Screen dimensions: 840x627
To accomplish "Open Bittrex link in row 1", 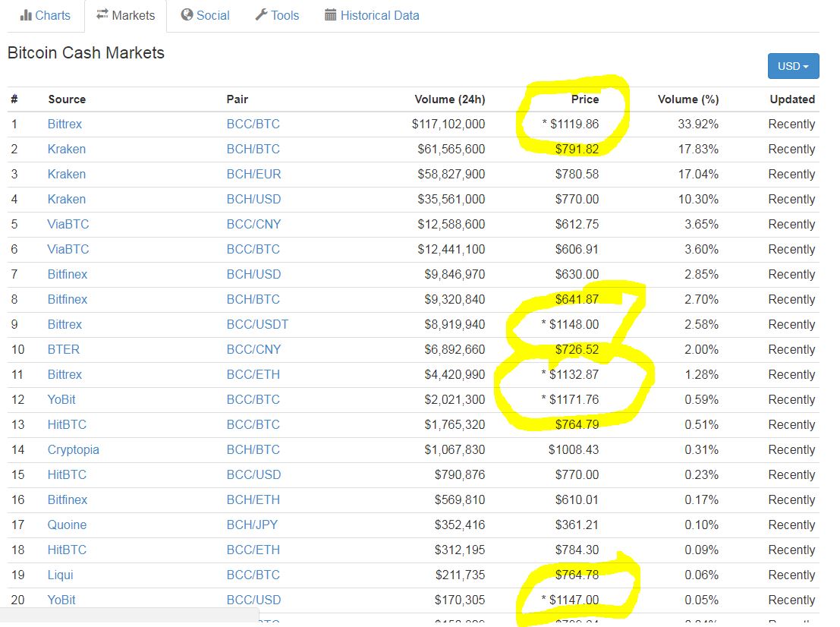I will [x=64, y=124].
